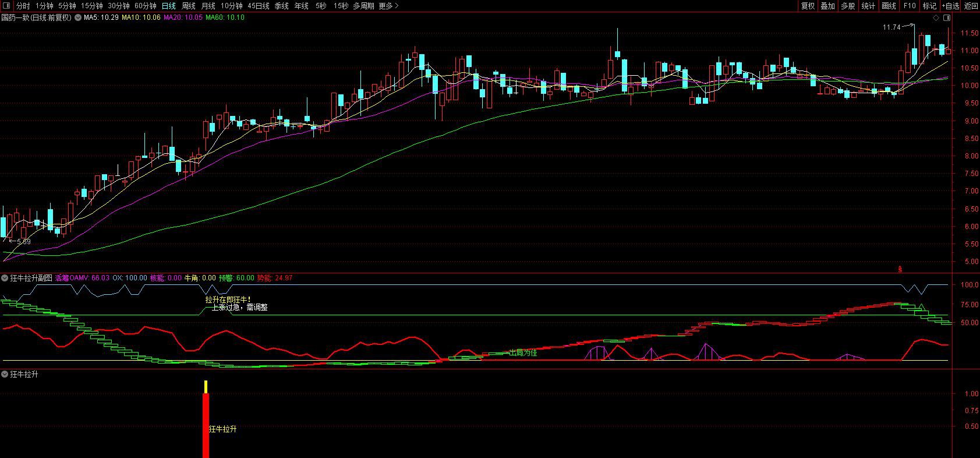Click the MA5: 10.29 label
980x458 pixels.
101,17
